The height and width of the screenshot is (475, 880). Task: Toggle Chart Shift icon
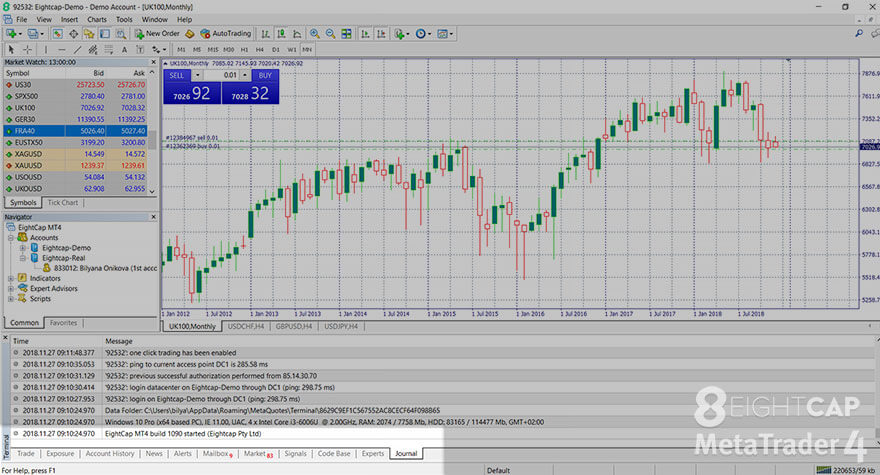[381, 34]
